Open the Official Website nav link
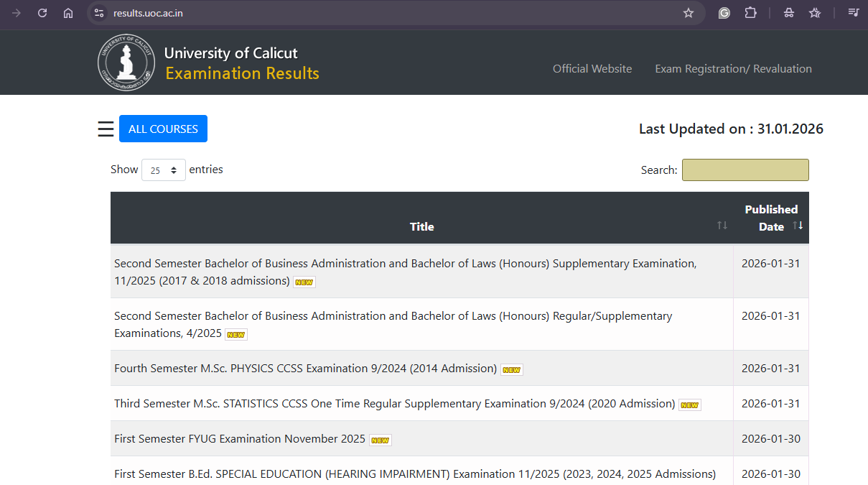 (592, 69)
